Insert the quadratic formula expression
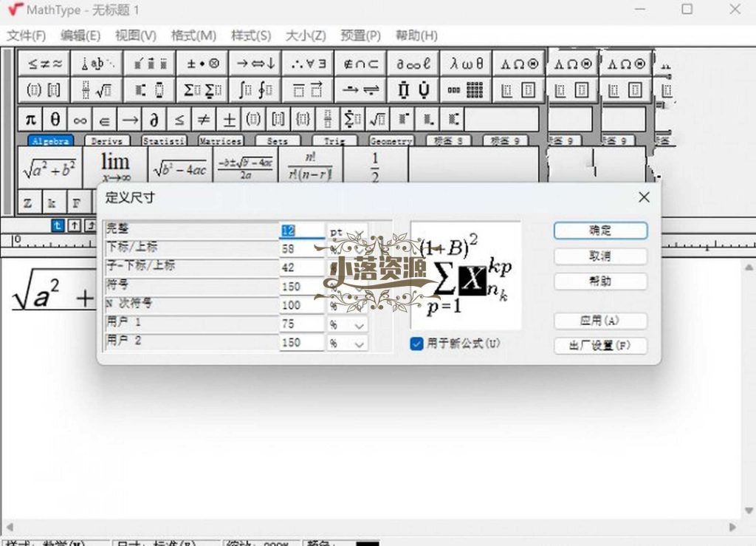 [245, 165]
